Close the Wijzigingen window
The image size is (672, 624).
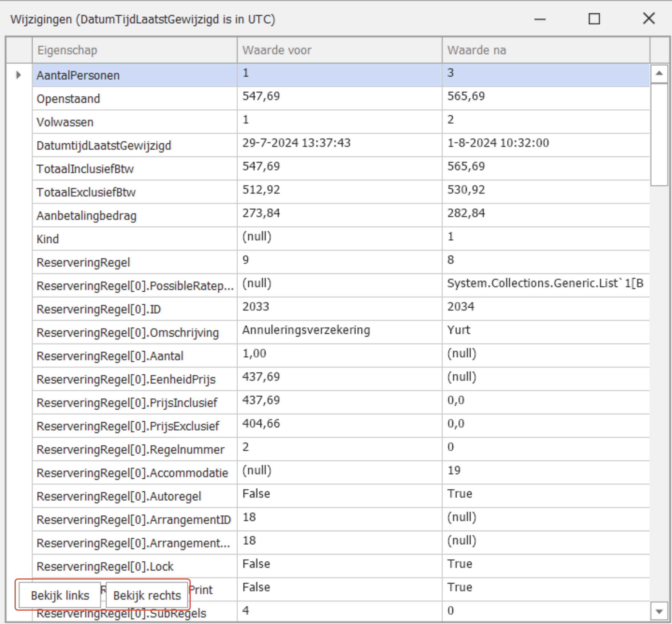tap(648, 19)
